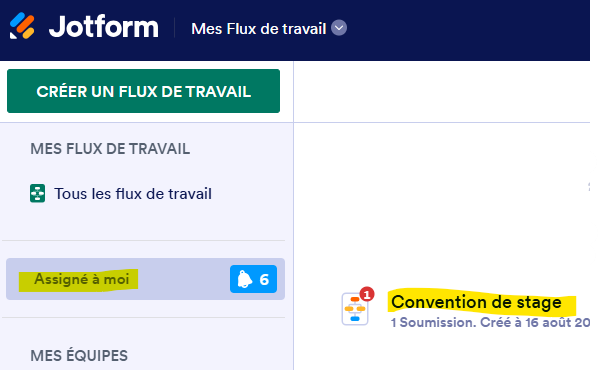
Task: Open the Convention de stage flowchart icon
Action: (355, 309)
